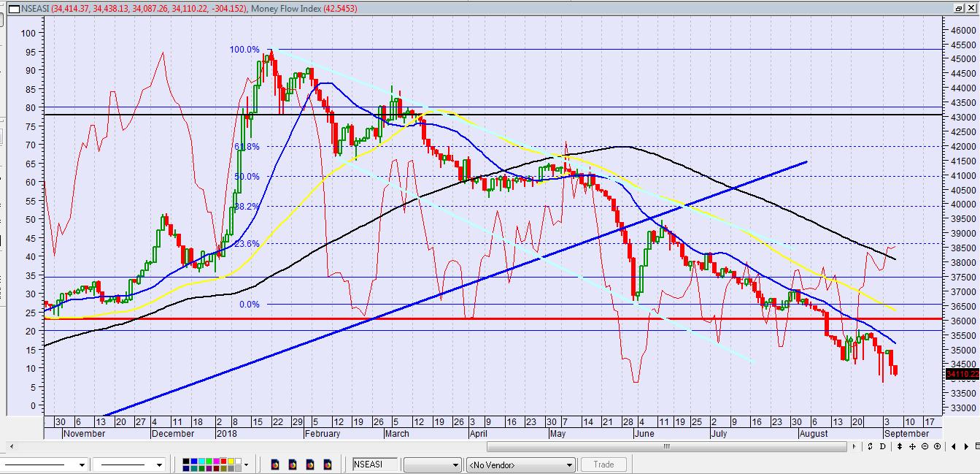Screen dimensions: 980x474
Task: Select the pan four-way arrows icon
Action: (x=912, y=446)
